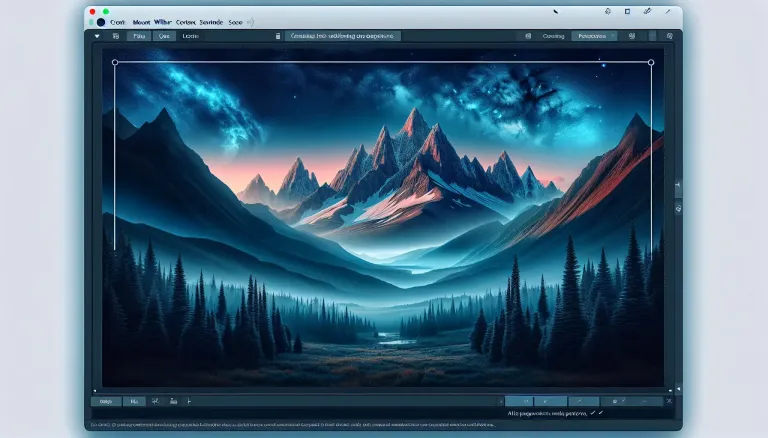This screenshot has width=768, height=438.
Task: Open the Wilber menu in menu bar
Action: 162,20
